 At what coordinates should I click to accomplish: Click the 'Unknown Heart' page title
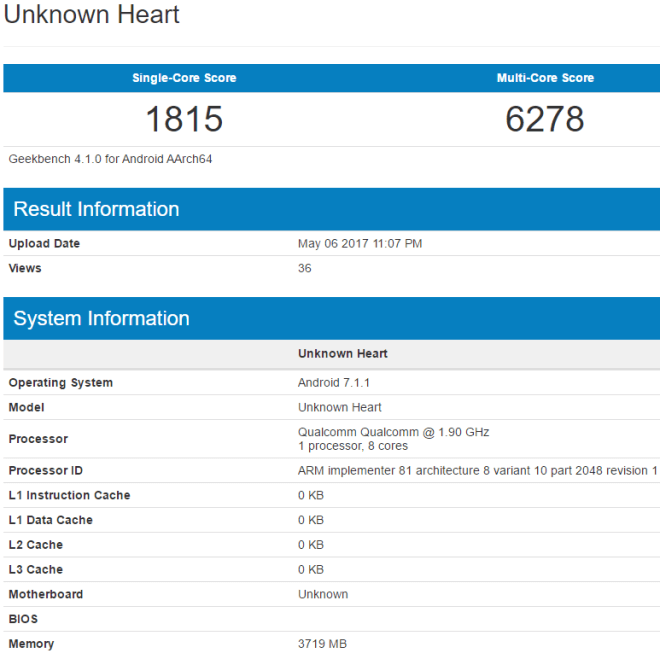tap(91, 14)
